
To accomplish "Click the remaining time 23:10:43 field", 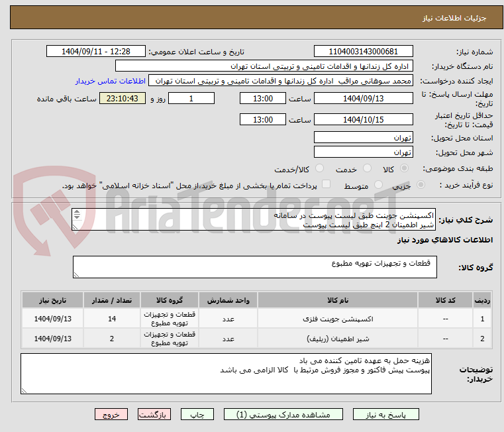I will click(x=123, y=99).
